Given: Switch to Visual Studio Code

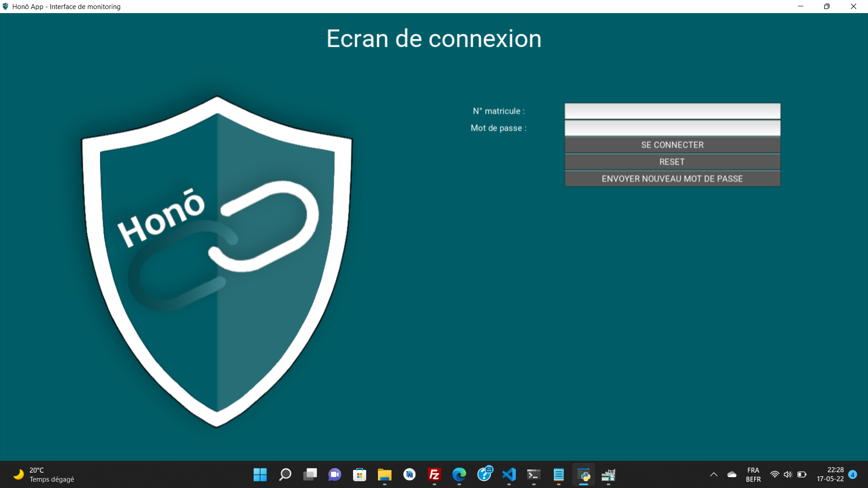Looking at the screenshot, I should [x=509, y=474].
